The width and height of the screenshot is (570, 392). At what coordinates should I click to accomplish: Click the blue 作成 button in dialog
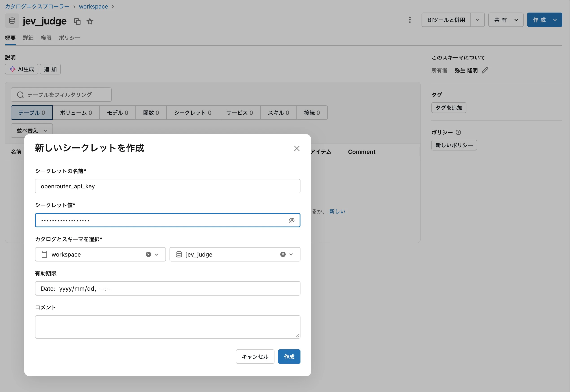289,357
